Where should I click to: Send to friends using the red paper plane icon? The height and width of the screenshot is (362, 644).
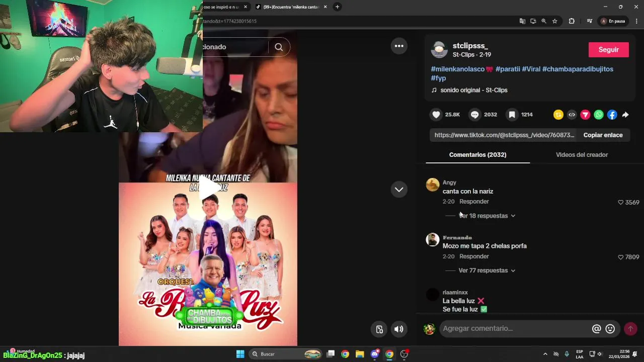[x=585, y=115]
